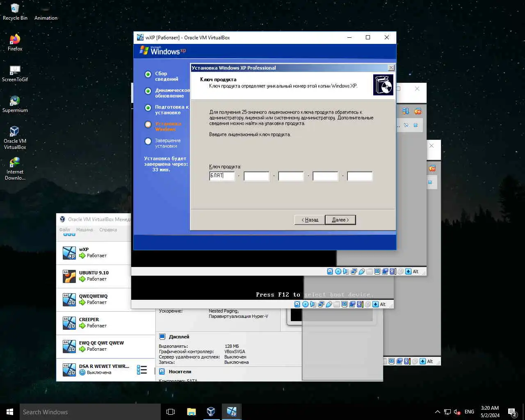This screenshot has width=525, height=420.
Task: Click Завершение установки step in setup sidebar
Action: (168, 143)
